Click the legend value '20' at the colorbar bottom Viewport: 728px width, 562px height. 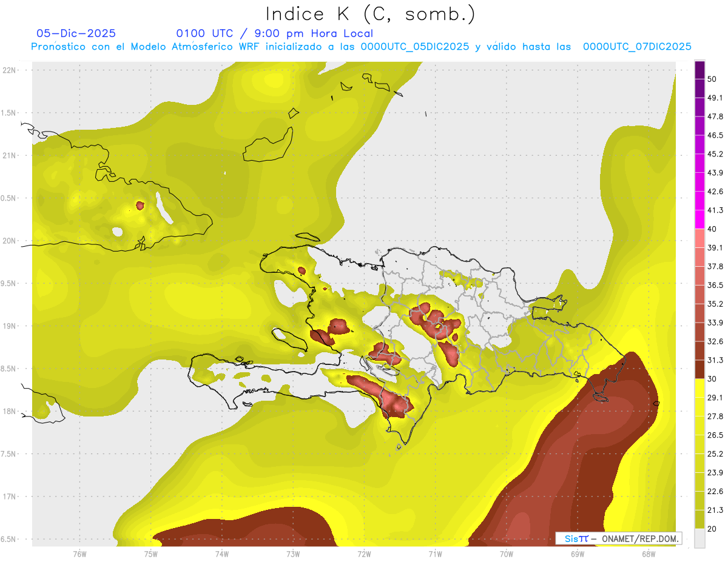coord(712,529)
